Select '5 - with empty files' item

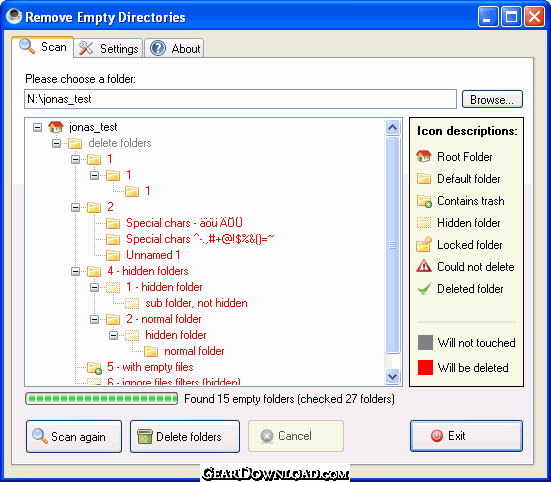pos(150,367)
